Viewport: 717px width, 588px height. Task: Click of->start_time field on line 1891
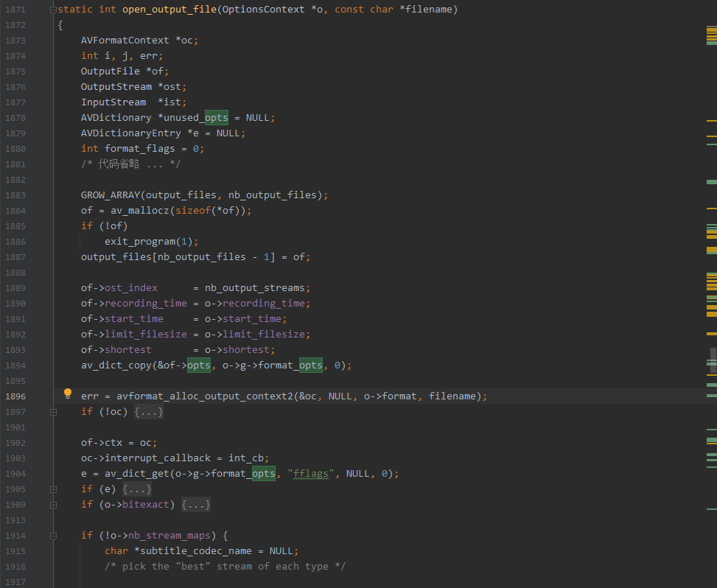(122, 319)
